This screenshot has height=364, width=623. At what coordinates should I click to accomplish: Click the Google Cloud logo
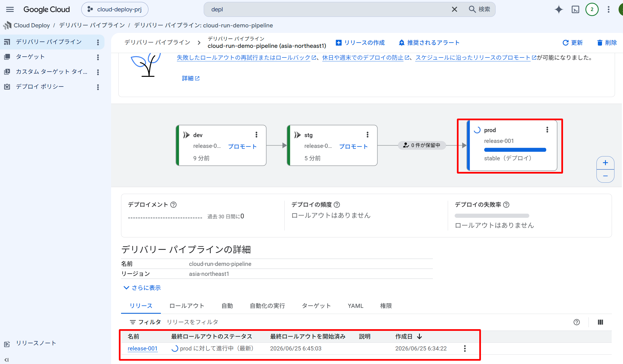[x=46, y=9]
